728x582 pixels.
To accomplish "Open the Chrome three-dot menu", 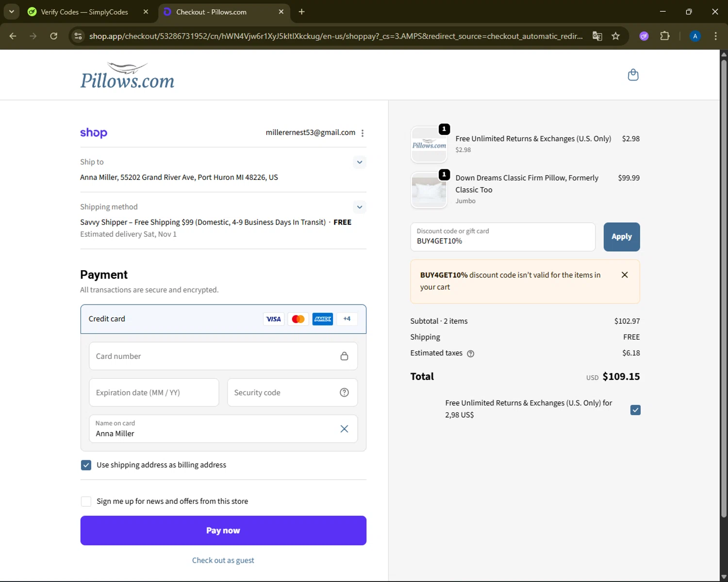I will coord(715,36).
